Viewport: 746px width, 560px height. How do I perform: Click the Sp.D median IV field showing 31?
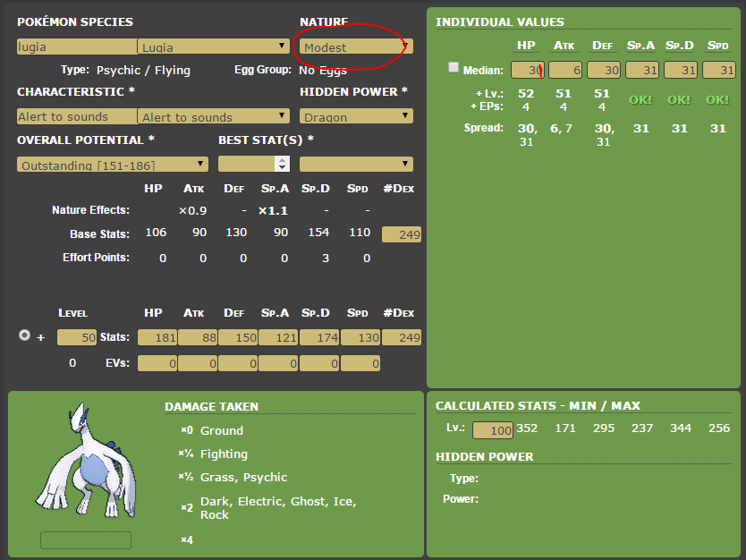[681, 70]
